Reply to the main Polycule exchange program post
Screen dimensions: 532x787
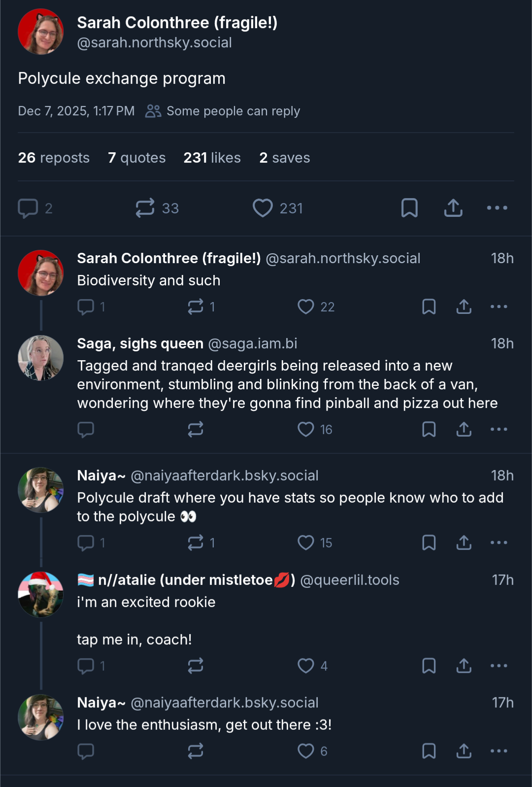click(x=28, y=208)
